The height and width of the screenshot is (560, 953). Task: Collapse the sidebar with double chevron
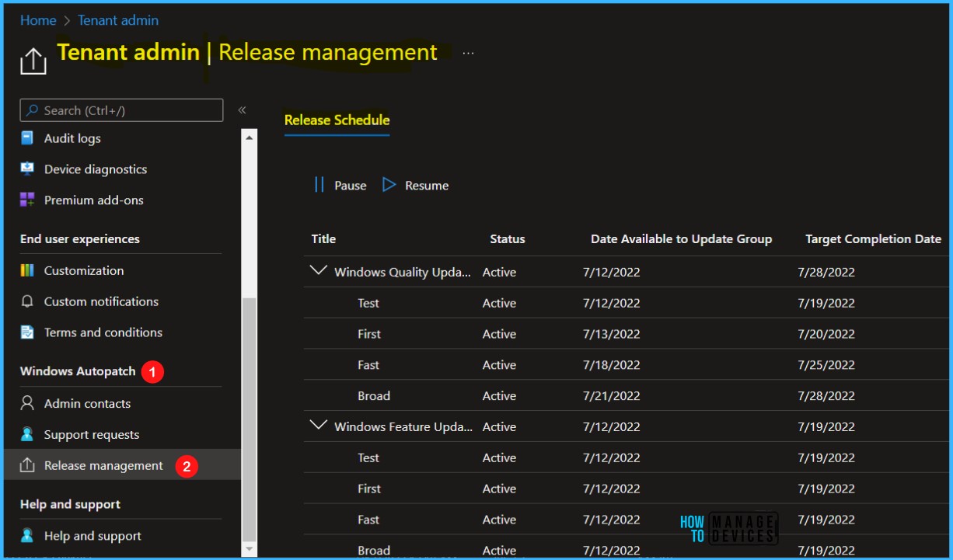point(242,110)
